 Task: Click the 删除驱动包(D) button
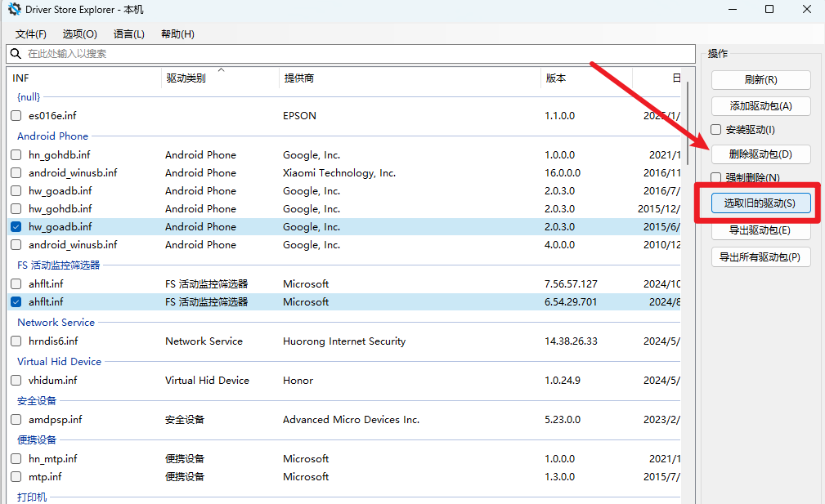(760, 154)
